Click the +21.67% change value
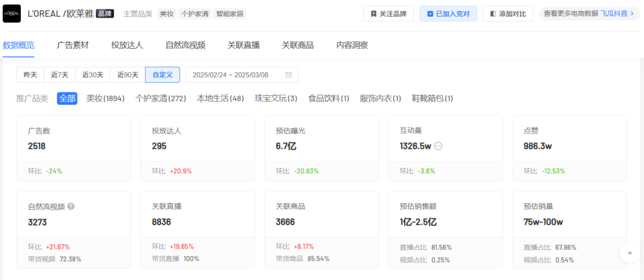Image resolution: width=644 pixels, height=280 pixels. (58, 247)
